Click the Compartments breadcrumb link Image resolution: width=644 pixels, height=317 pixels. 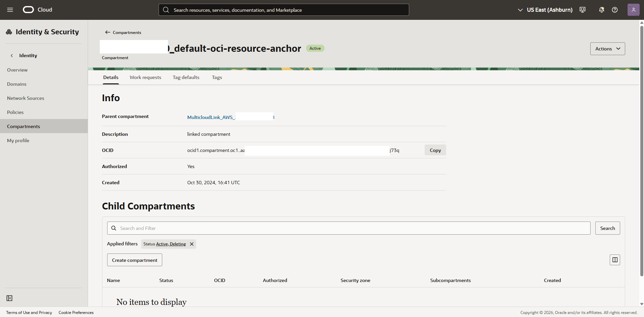(x=127, y=33)
